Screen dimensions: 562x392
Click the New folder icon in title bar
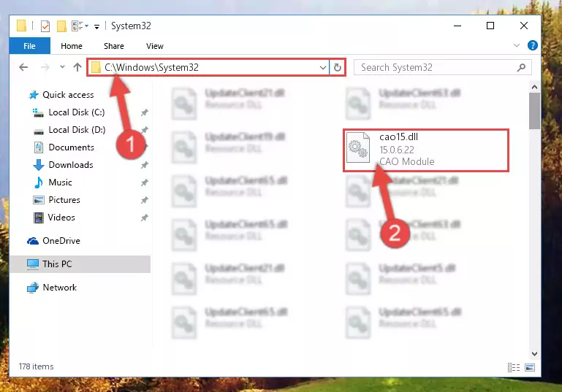[x=61, y=26]
